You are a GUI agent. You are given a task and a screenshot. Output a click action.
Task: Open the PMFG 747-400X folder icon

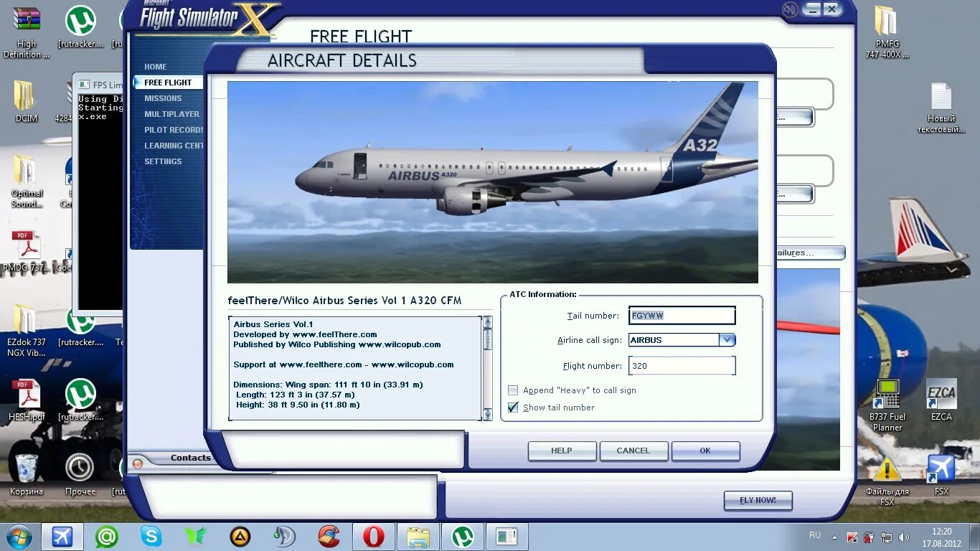[x=887, y=33]
